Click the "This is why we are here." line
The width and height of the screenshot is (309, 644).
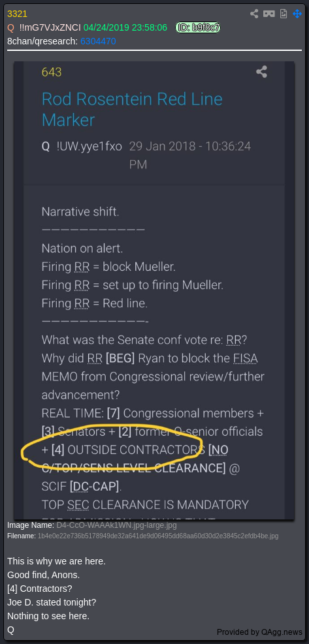[56, 561]
